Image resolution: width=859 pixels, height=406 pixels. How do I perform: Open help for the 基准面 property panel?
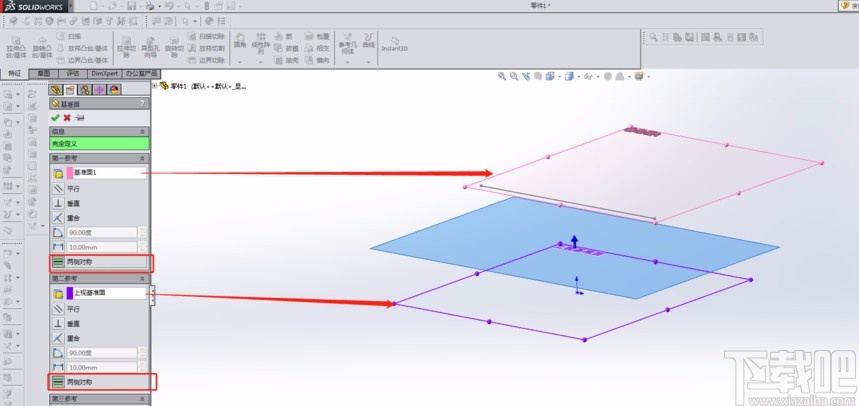[x=142, y=104]
